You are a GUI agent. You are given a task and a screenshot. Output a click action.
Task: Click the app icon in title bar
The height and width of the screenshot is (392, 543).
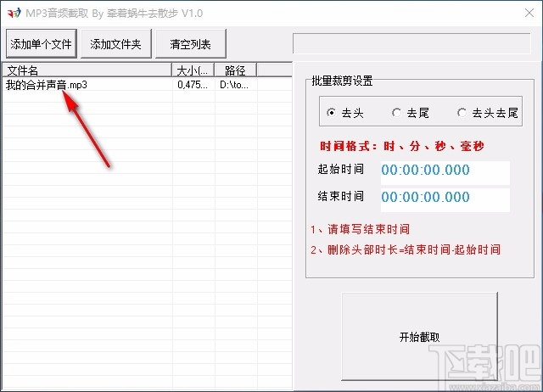click(14, 14)
